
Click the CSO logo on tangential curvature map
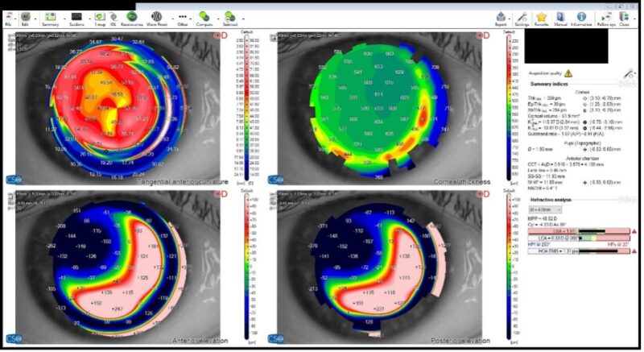click(14, 180)
